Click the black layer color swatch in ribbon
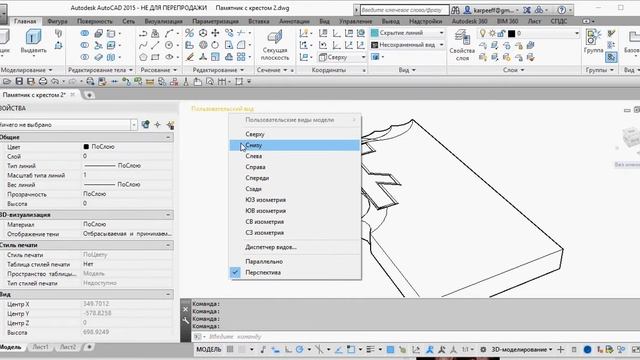 (511, 33)
